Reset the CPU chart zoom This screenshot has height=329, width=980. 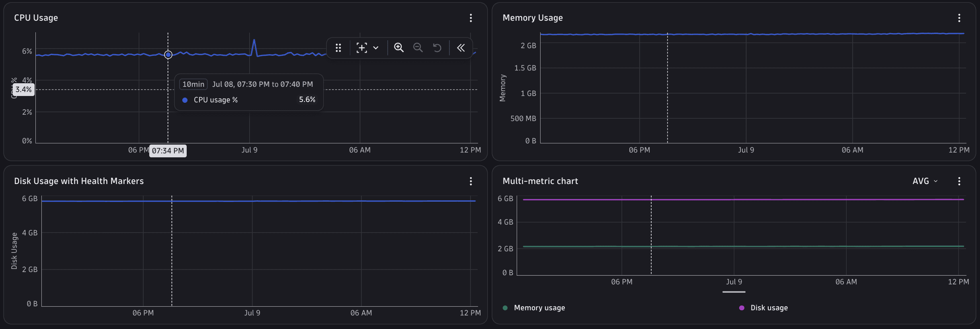(437, 48)
